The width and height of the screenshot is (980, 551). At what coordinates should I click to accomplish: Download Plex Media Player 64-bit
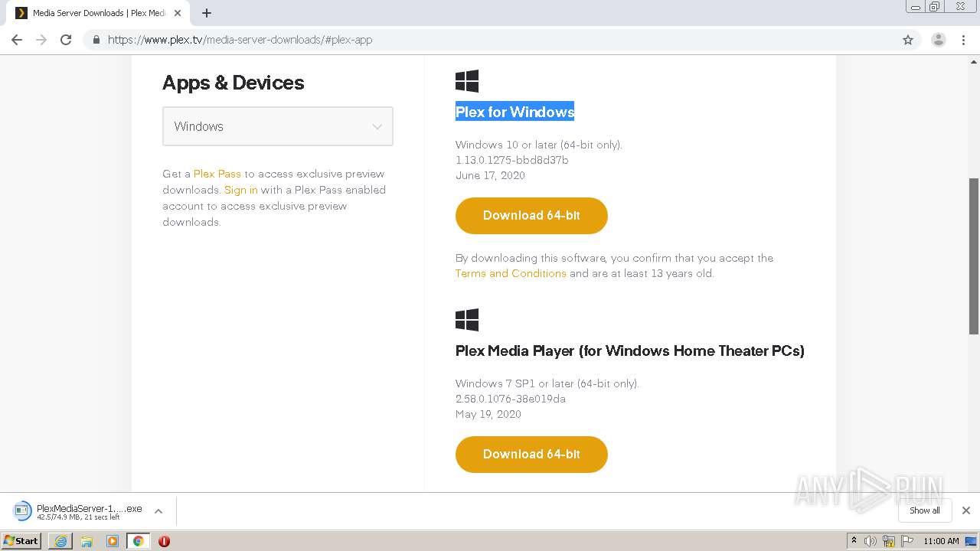[531, 455]
